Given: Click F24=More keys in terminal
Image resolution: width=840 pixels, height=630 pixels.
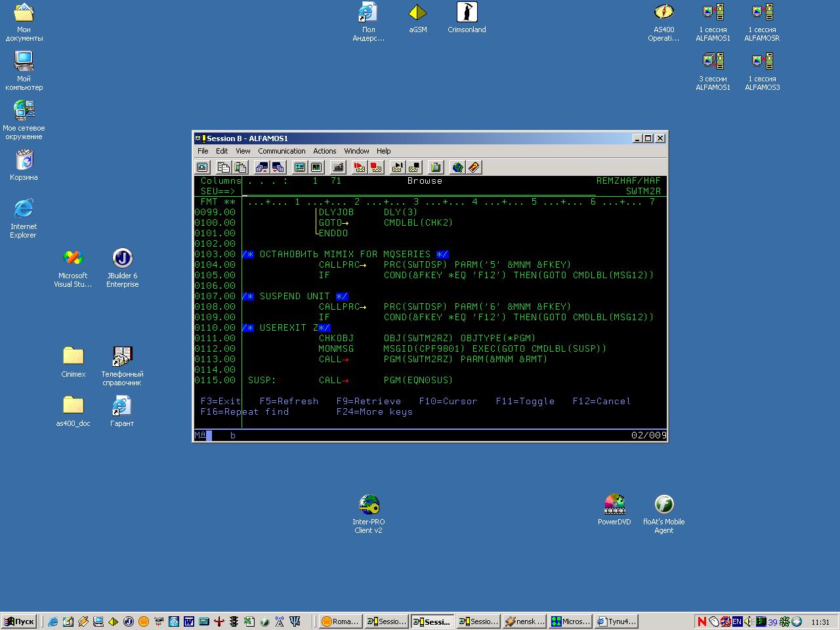Looking at the screenshot, I should 374,411.
